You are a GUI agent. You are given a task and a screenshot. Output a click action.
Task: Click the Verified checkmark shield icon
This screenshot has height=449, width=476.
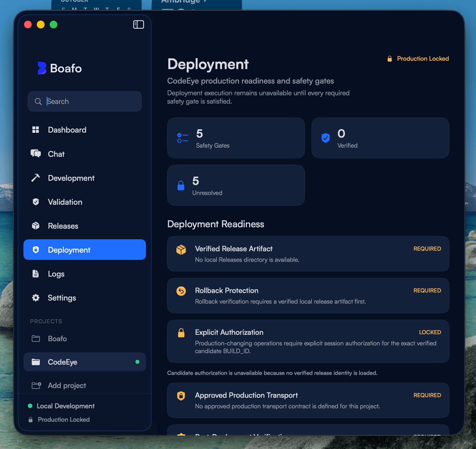(x=326, y=138)
